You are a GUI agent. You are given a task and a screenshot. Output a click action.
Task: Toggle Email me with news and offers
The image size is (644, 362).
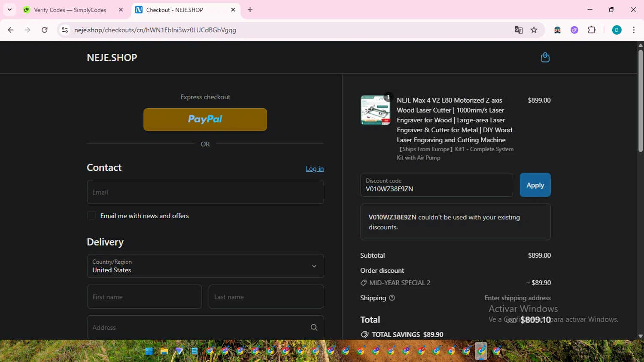pos(91,216)
